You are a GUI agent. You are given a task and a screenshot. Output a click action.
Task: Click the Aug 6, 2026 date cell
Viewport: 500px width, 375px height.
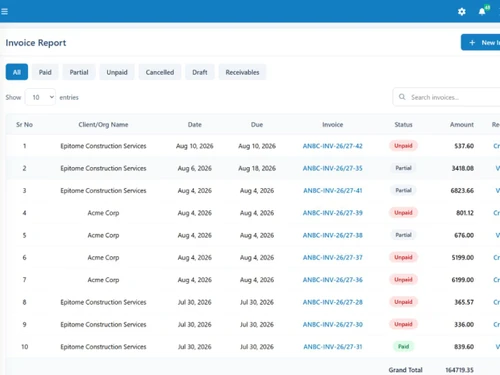coord(195,168)
